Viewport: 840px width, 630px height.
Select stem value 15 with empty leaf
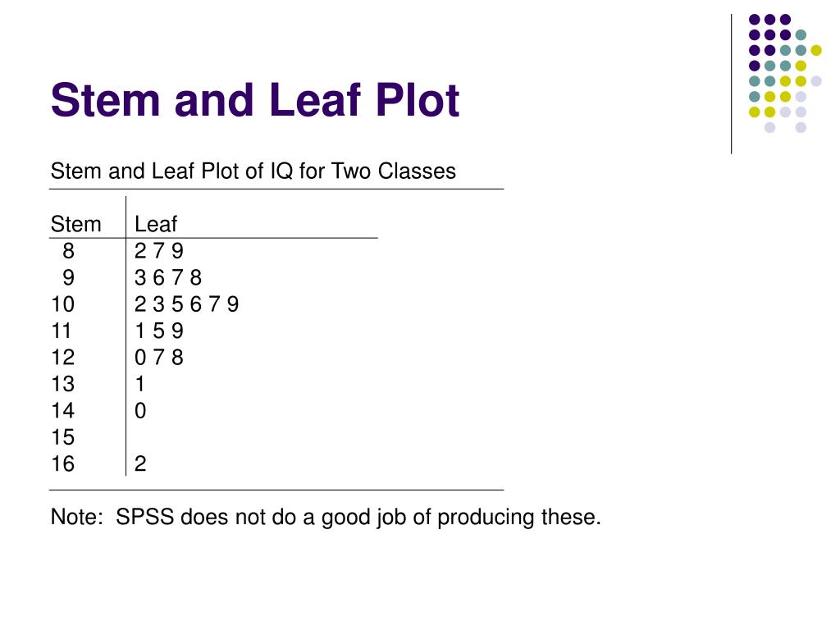62,437
